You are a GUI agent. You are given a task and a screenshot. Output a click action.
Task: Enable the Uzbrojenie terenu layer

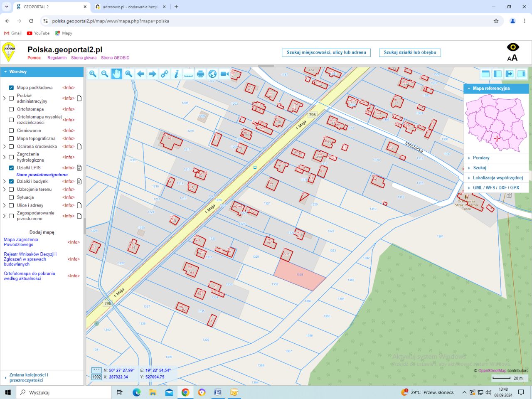[11, 190]
